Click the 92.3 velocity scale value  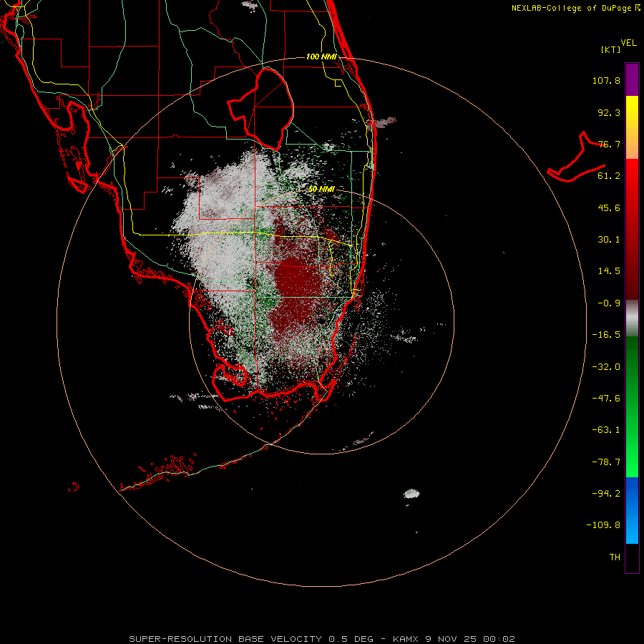609,112
